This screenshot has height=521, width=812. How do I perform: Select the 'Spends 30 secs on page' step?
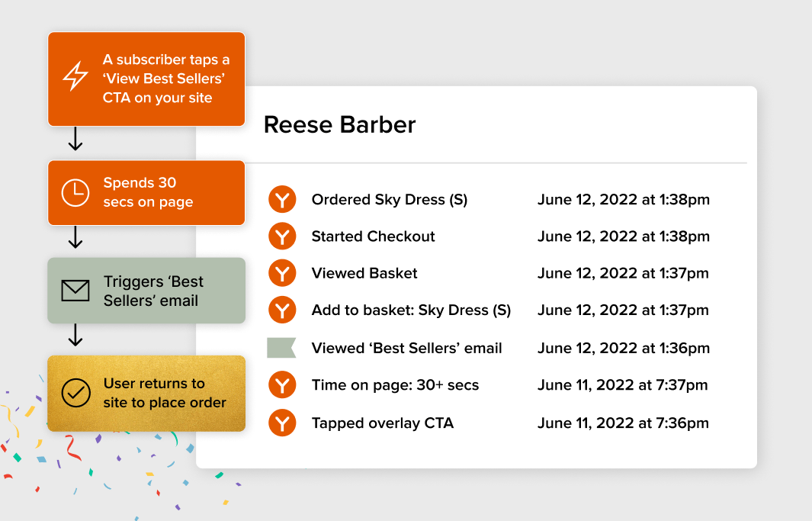click(x=146, y=193)
